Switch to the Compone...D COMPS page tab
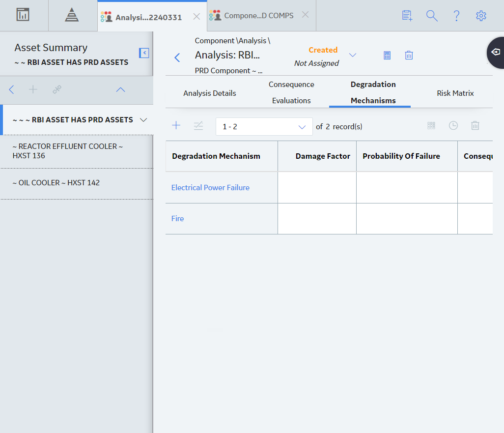The width and height of the screenshot is (504, 433). (x=259, y=16)
